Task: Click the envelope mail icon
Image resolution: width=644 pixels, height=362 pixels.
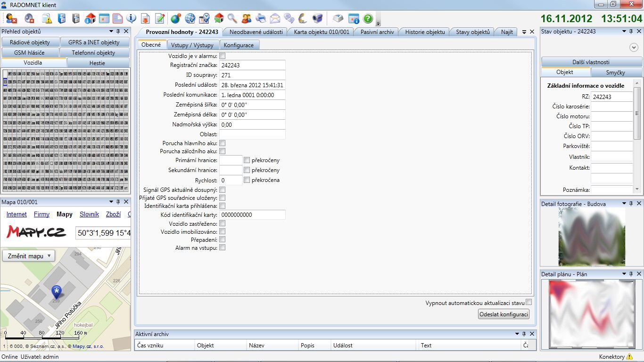Action: (x=275, y=18)
